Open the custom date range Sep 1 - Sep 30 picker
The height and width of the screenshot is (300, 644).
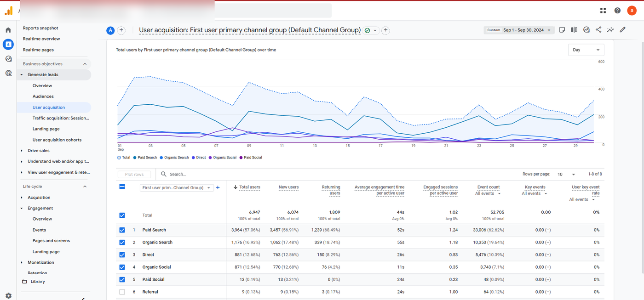(519, 30)
